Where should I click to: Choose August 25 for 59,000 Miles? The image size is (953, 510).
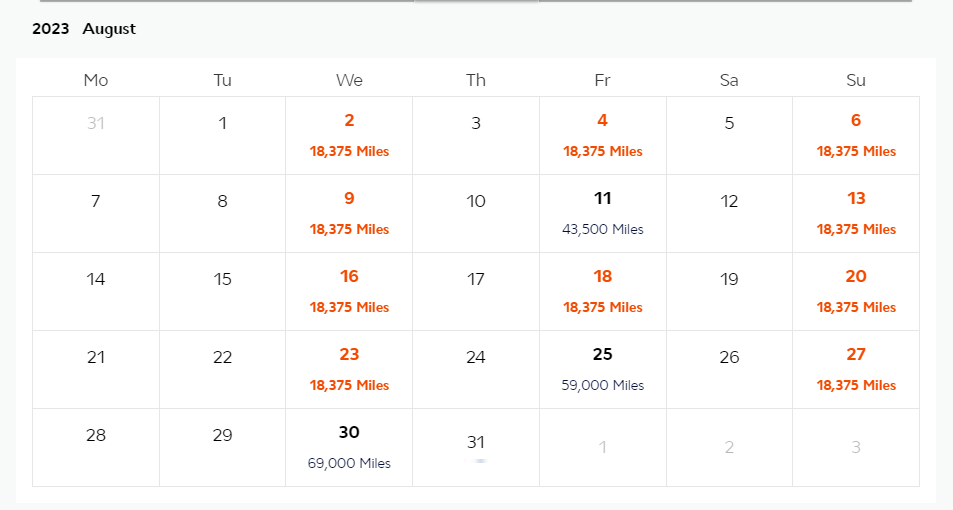click(x=602, y=369)
